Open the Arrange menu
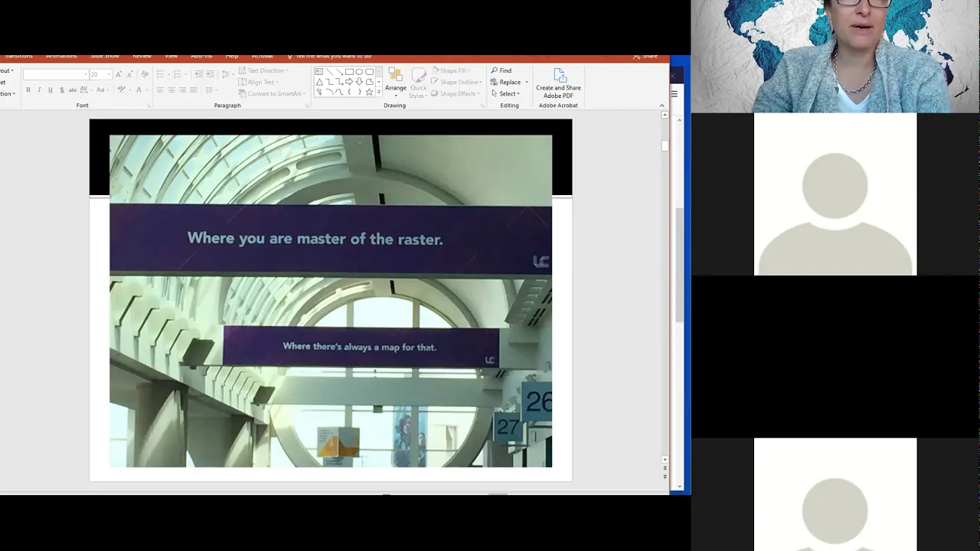This screenshot has width=980, height=551. (396, 83)
